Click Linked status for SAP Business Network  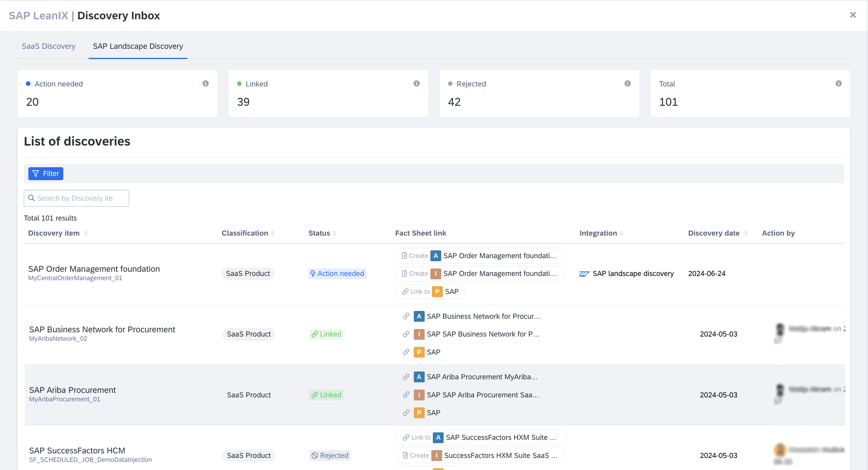pos(326,334)
